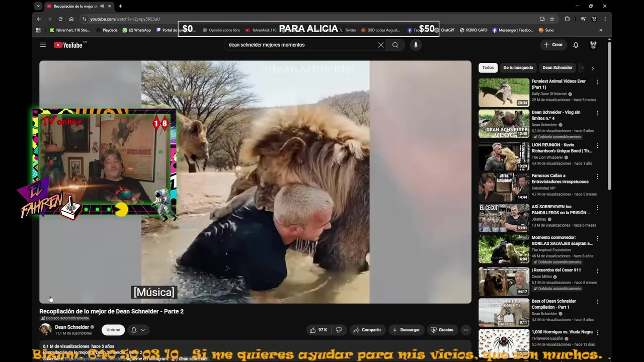Image resolution: width=644 pixels, height=362 pixels.
Task: Open the browser home page
Action: coord(71,19)
